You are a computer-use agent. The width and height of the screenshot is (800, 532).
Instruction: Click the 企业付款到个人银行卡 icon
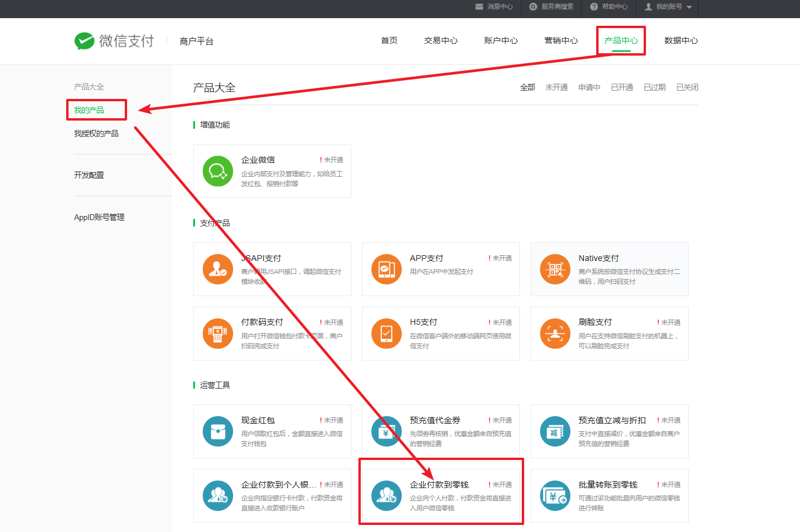(x=218, y=496)
